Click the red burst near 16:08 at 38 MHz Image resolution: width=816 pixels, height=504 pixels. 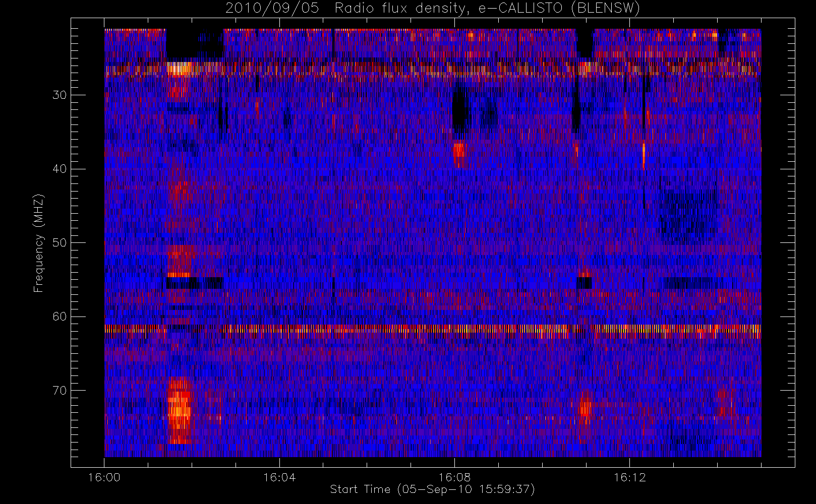pos(459,155)
